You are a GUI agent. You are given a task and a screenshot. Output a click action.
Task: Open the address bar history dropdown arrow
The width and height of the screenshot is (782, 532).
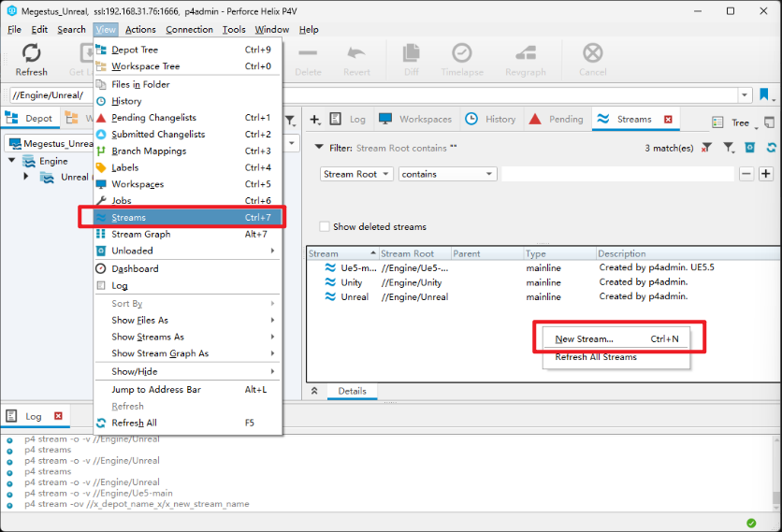coord(744,94)
